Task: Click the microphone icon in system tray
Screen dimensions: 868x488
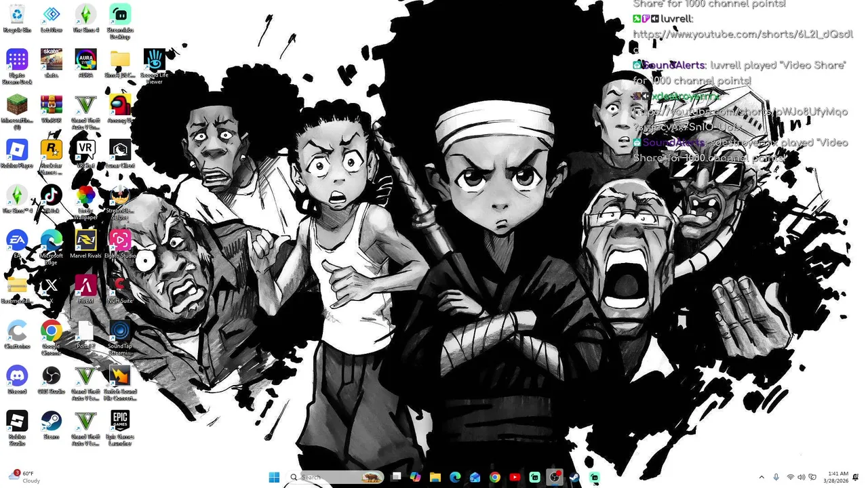Action: 776,477
